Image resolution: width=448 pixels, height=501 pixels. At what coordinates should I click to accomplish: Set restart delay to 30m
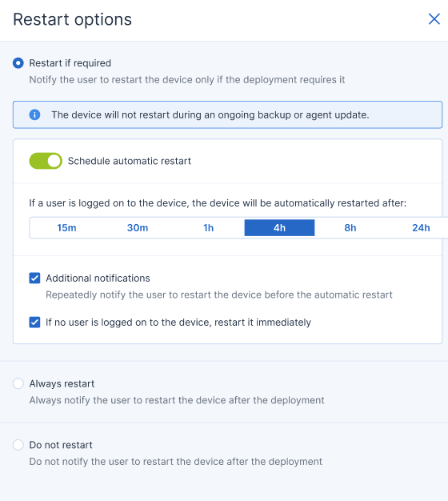(138, 228)
